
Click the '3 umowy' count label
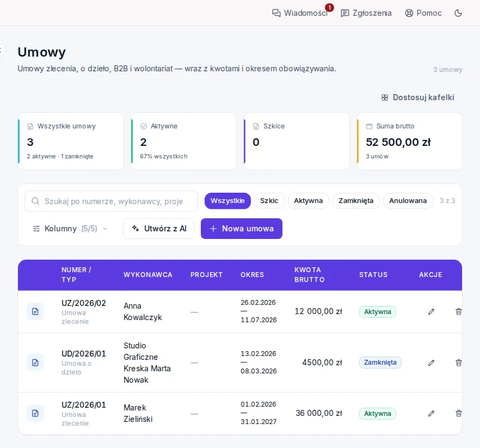[x=447, y=70]
